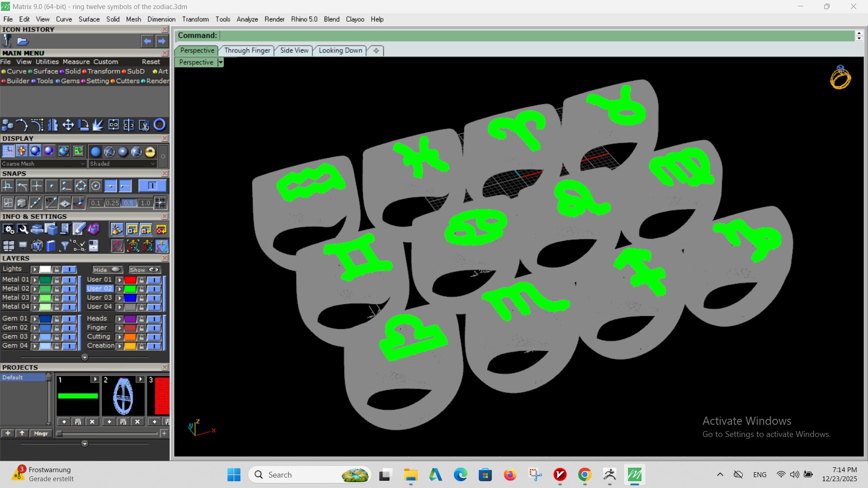Expand the Gem 01 layer arrow
The image size is (868, 488).
pyautogui.click(x=34, y=319)
